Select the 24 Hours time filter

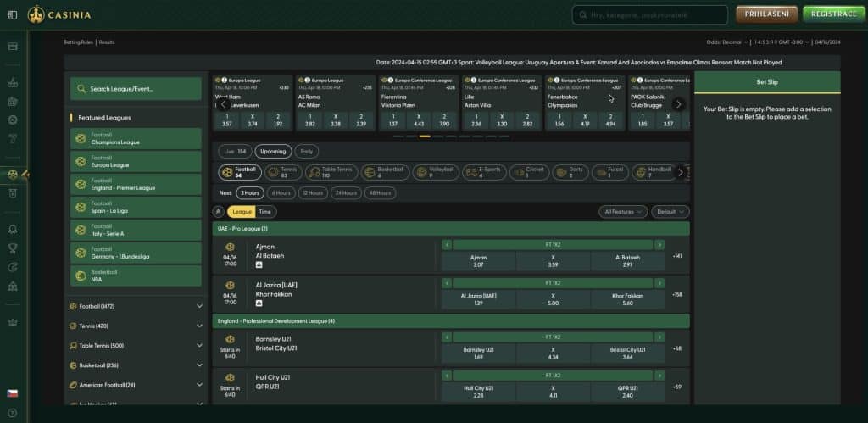pos(345,193)
